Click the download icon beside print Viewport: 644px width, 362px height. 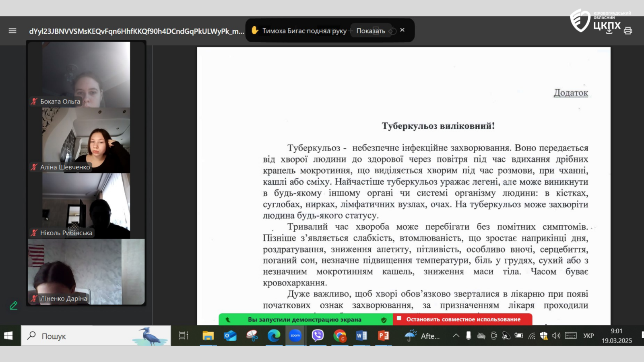pos(609,31)
